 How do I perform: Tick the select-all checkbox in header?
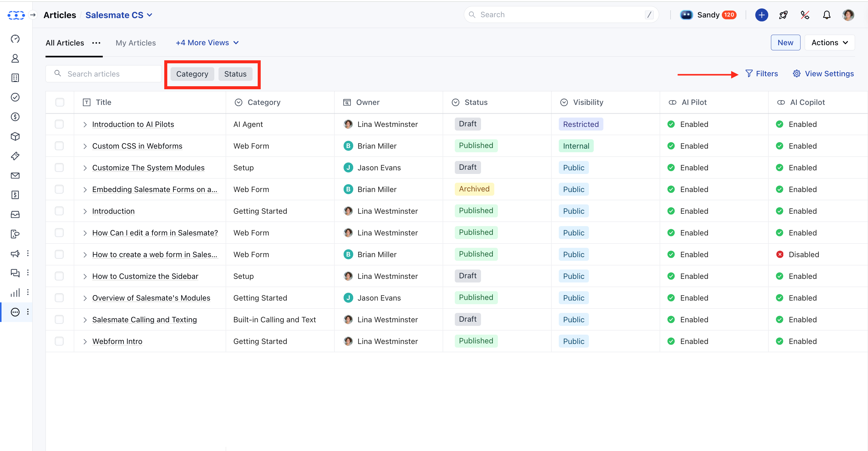point(60,102)
